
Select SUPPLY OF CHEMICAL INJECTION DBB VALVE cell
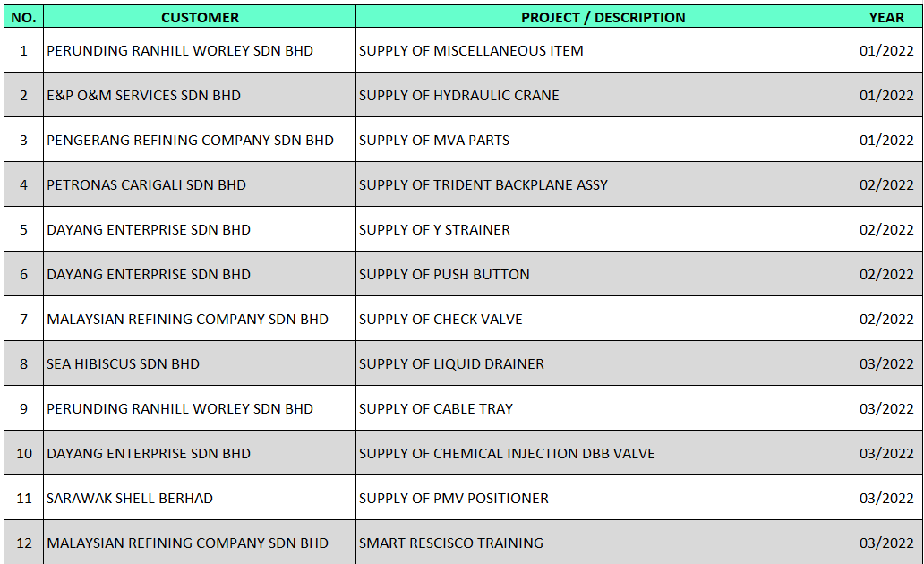click(507, 454)
